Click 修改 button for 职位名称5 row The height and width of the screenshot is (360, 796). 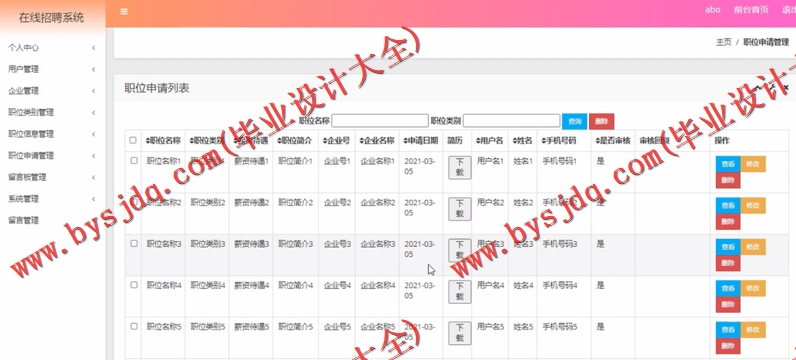753,330
